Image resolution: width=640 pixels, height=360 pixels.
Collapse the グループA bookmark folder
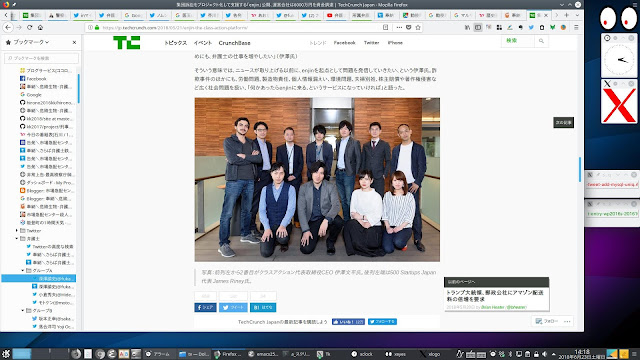(23, 270)
